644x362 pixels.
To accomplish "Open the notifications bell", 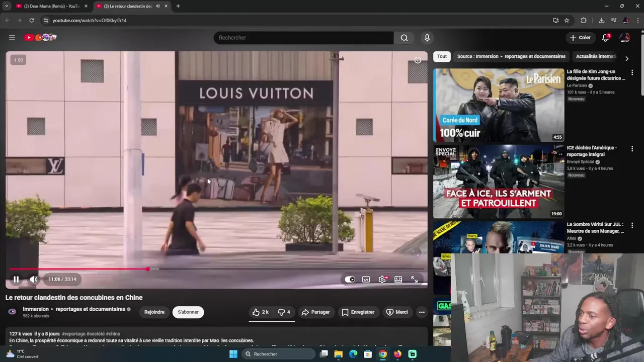I will pyautogui.click(x=606, y=38).
